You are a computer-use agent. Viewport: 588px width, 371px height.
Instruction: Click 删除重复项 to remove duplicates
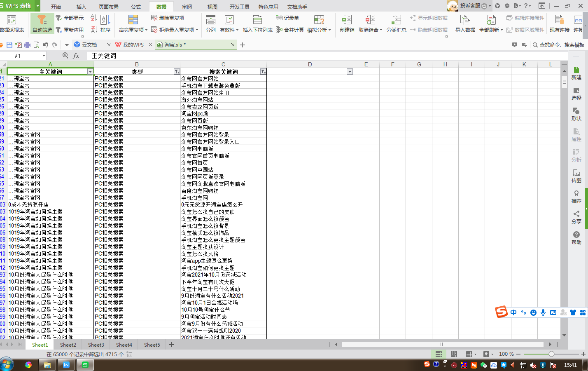(x=168, y=18)
